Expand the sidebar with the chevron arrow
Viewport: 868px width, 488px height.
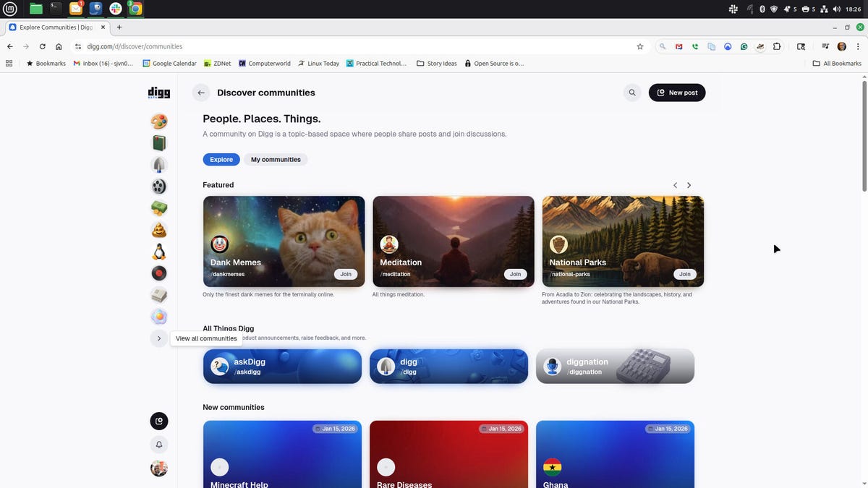click(158, 338)
